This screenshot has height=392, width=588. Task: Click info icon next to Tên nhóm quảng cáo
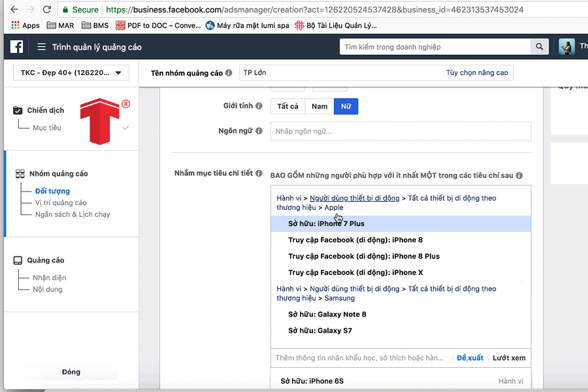tap(229, 73)
